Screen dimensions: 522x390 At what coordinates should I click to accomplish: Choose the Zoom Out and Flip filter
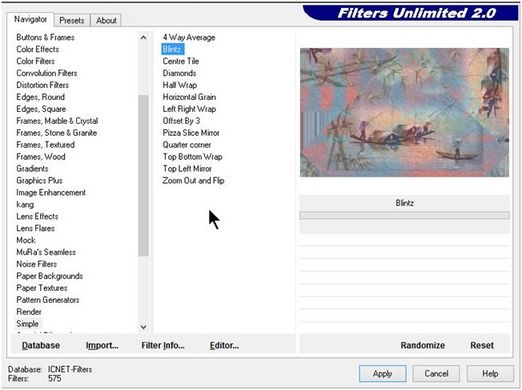tap(193, 181)
